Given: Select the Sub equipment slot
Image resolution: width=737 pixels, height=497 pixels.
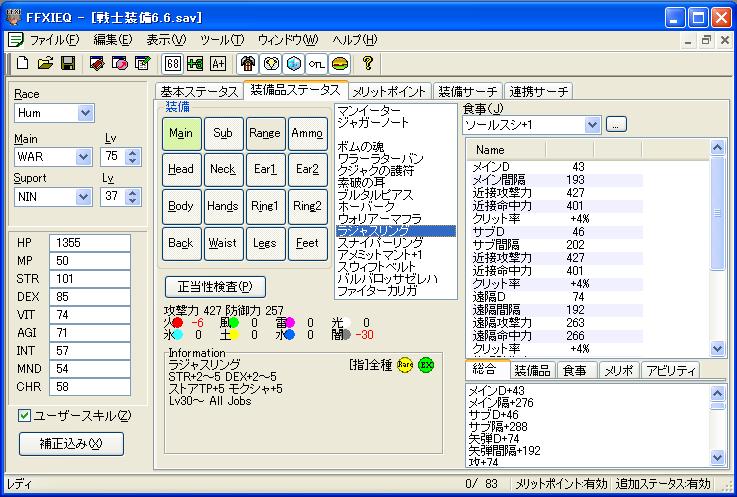Looking at the screenshot, I should (x=224, y=134).
